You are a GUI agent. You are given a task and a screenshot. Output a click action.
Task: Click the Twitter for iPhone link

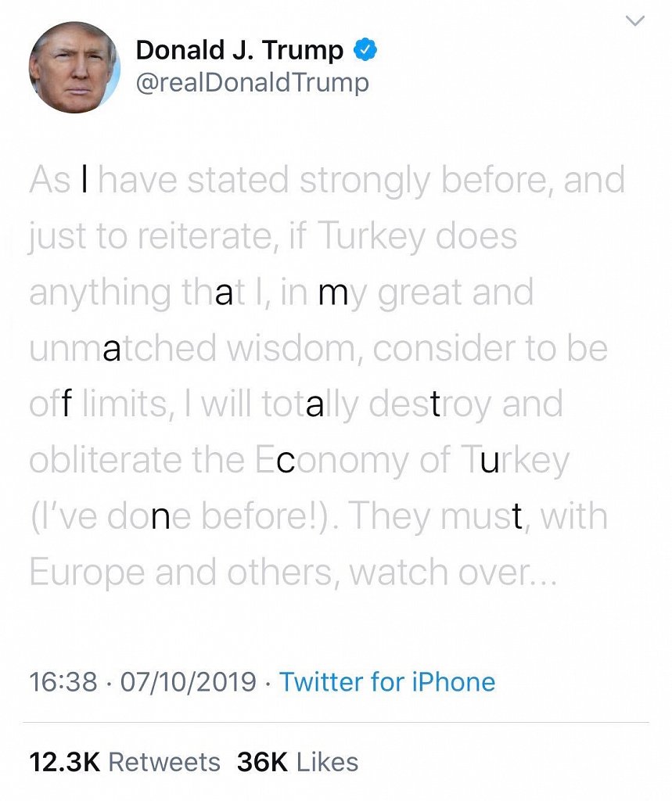[x=387, y=681]
